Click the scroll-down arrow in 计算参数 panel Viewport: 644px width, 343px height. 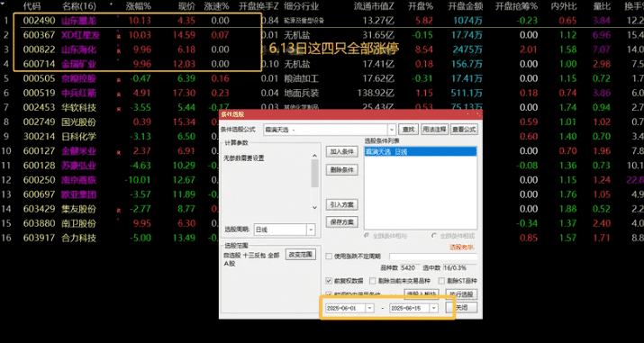tap(314, 208)
